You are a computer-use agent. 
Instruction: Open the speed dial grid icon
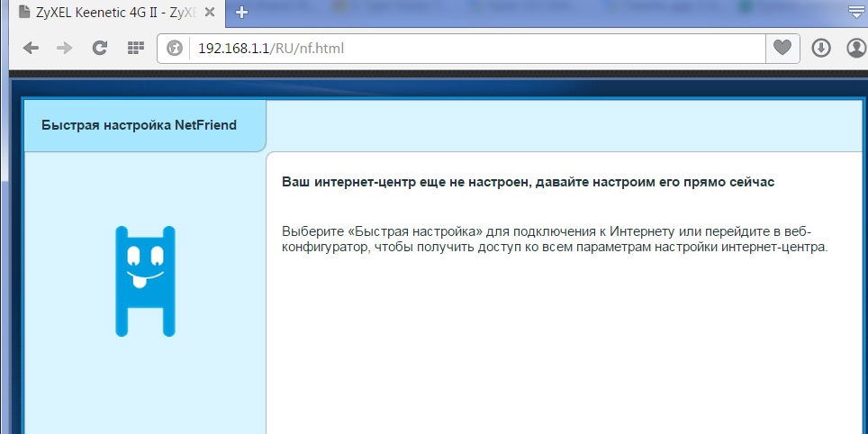click(135, 48)
